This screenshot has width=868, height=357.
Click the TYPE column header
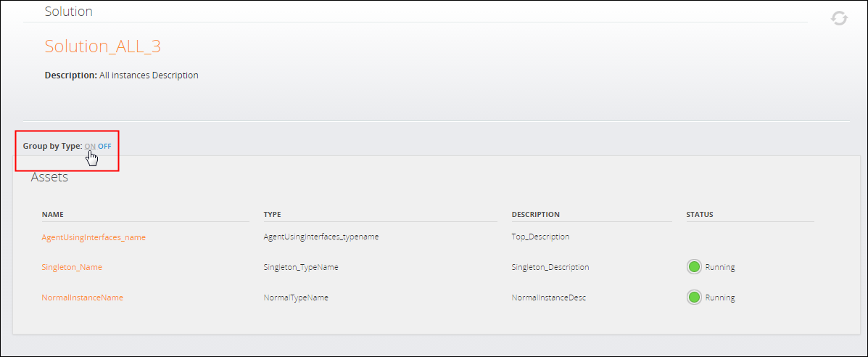[x=272, y=215]
